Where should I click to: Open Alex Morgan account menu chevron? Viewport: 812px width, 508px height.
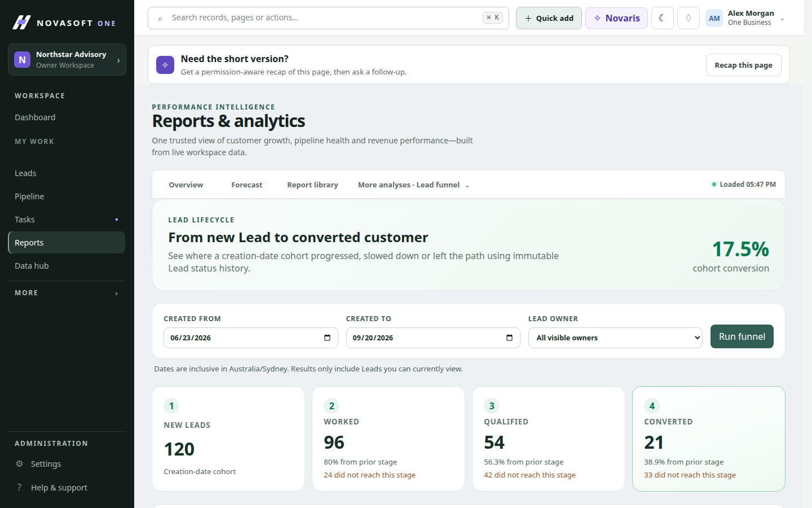click(782, 19)
